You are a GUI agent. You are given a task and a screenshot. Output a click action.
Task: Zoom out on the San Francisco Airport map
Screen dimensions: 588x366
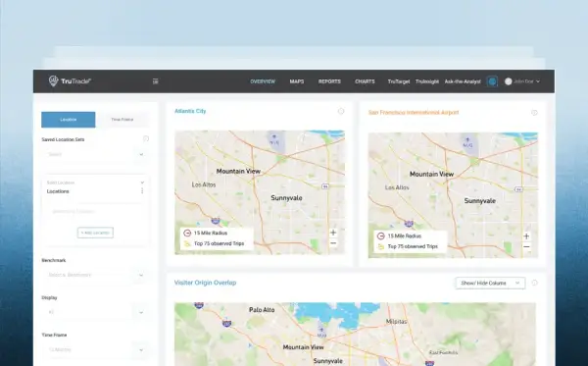tap(526, 246)
